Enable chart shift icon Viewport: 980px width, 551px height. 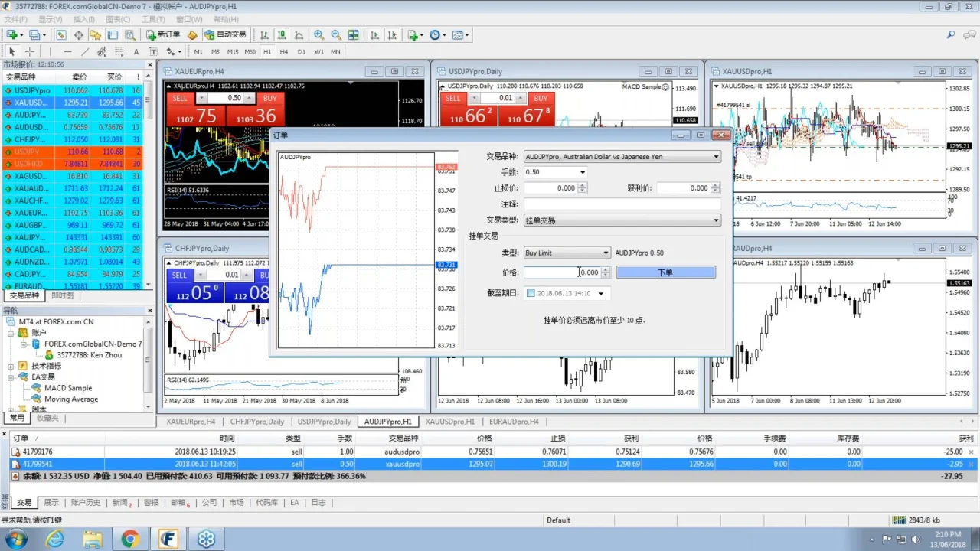point(392,34)
